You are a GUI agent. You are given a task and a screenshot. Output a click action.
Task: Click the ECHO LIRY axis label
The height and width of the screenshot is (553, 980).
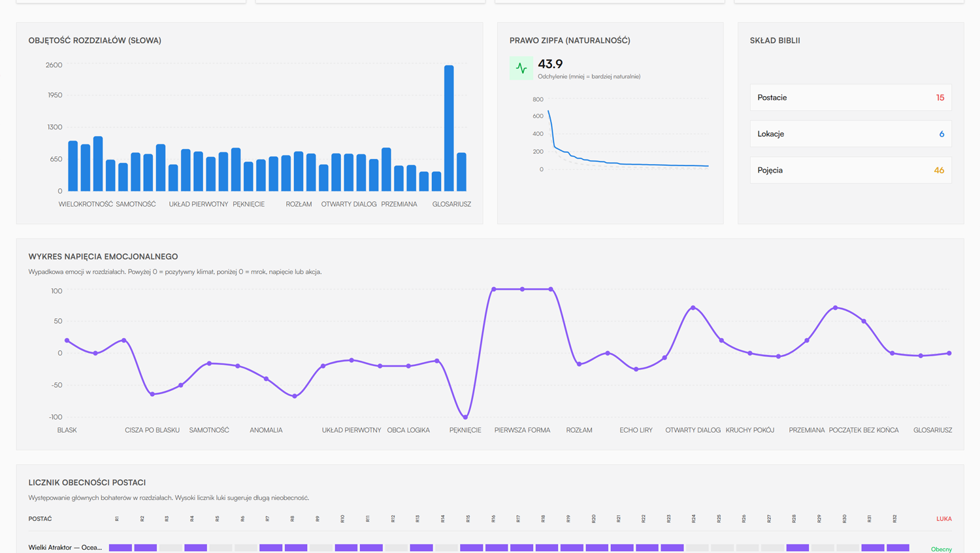point(636,430)
